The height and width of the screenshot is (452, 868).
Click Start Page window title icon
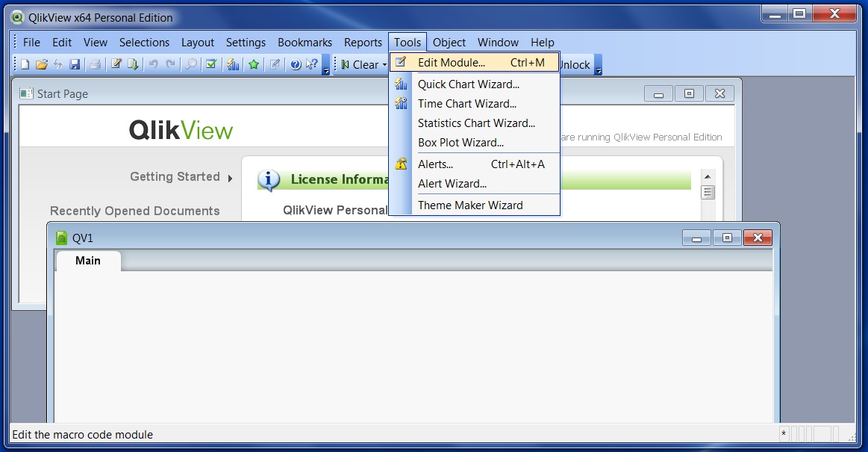pos(26,93)
